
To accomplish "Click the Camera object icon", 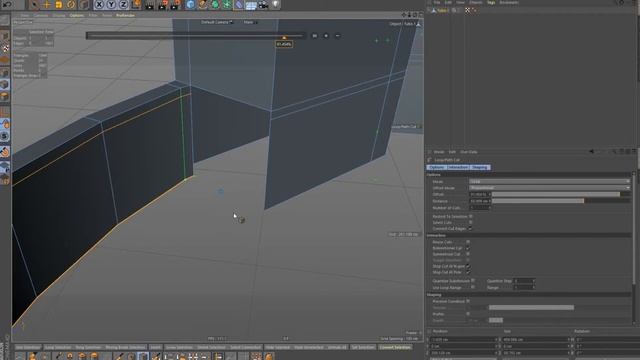I will tap(263, 4).
